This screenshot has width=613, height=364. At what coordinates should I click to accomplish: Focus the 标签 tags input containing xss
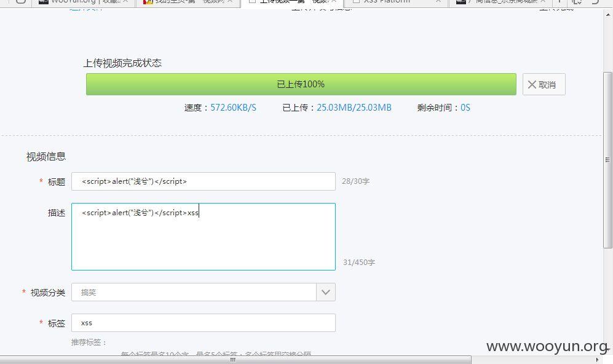(x=204, y=323)
